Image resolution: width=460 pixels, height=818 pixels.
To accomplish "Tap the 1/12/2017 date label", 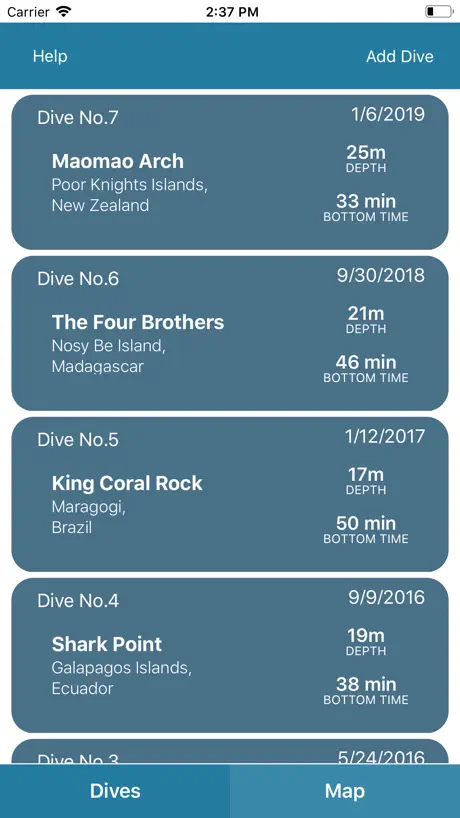I will (x=385, y=436).
